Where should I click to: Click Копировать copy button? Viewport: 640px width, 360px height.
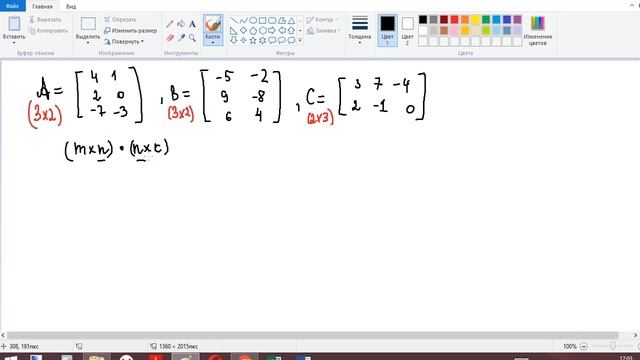(48, 31)
